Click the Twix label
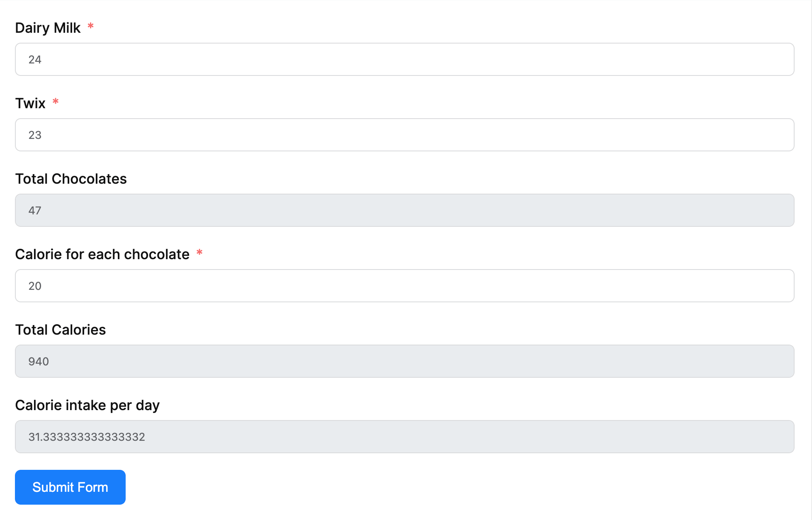 31,103
